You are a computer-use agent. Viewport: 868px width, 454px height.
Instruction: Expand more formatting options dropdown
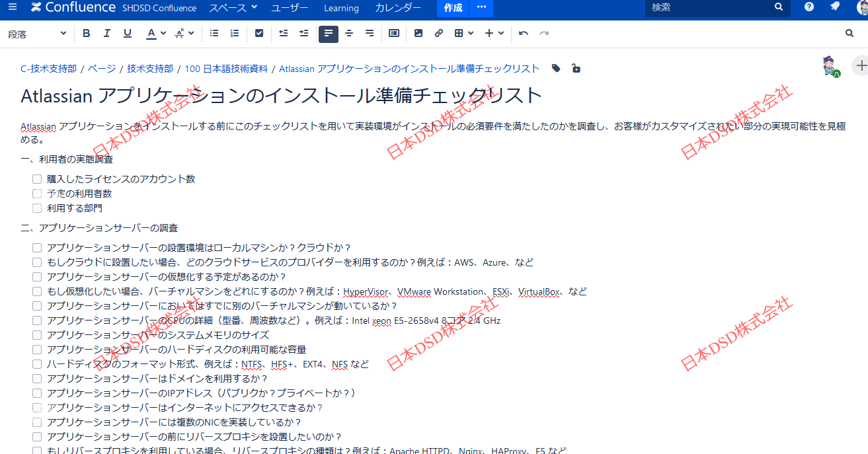click(x=184, y=33)
